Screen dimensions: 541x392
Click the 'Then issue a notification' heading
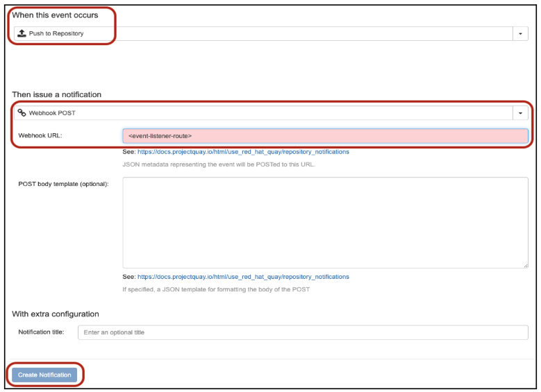coord(56,94)
